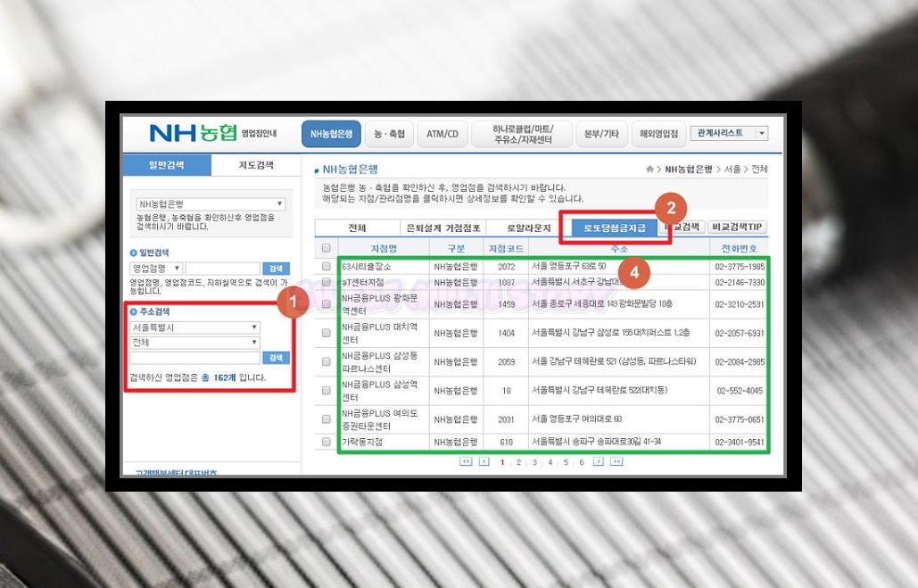Screen dimensions: 918x588
Task: Go to previous page of results
Action: pos(484,461)
